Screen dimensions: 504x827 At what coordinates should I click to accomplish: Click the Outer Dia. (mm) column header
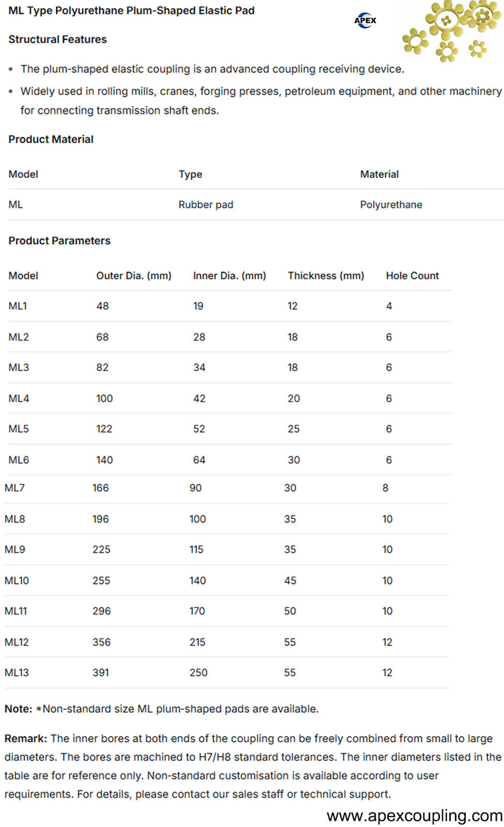pos(134,275)
